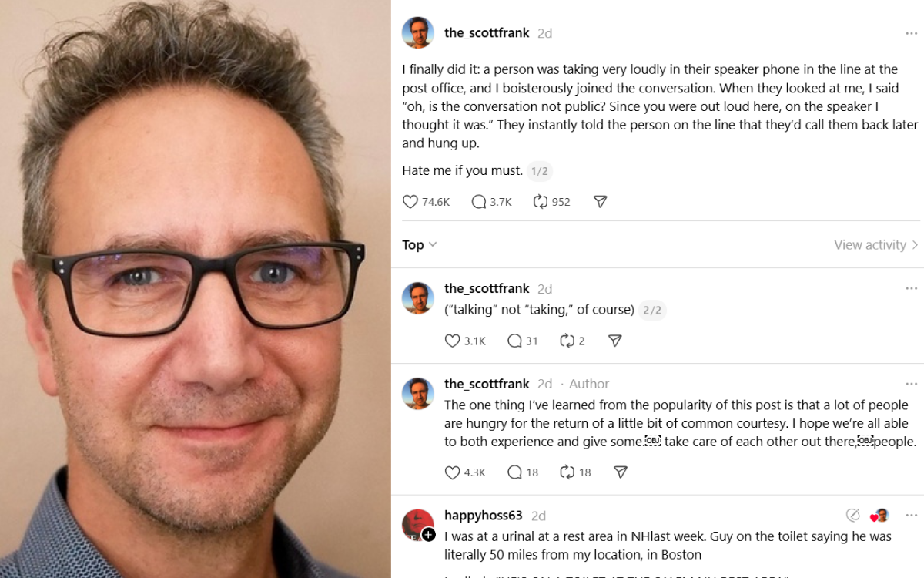Click the 1/2 thread indicator badge

point(540,171)
